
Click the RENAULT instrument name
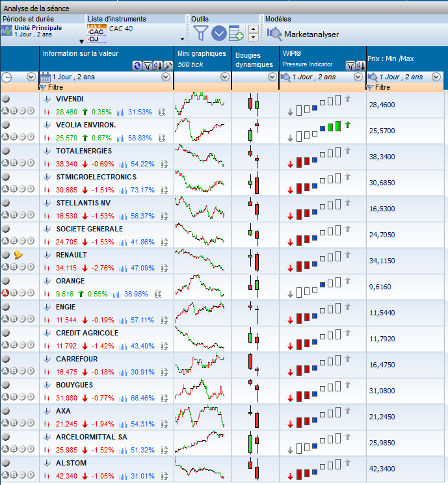coord(72,255)
